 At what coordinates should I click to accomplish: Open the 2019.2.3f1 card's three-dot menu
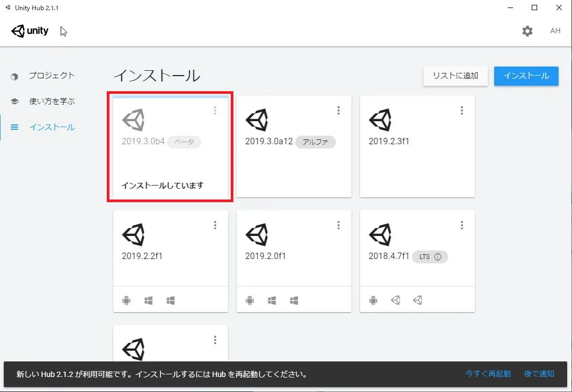coord(462,110)
